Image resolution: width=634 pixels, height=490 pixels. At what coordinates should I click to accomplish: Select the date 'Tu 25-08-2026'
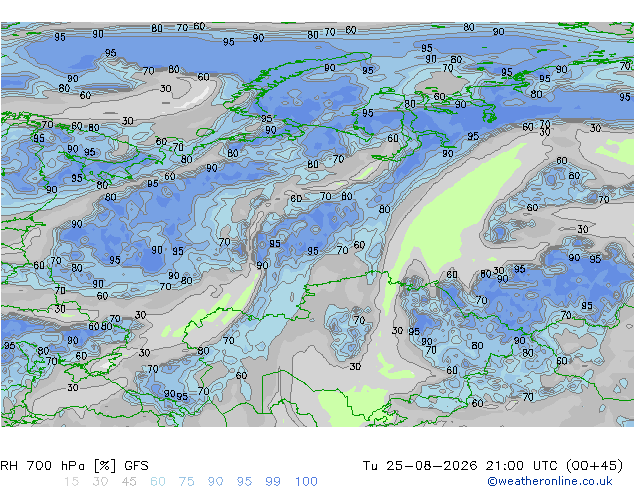[x=420, y=465]
